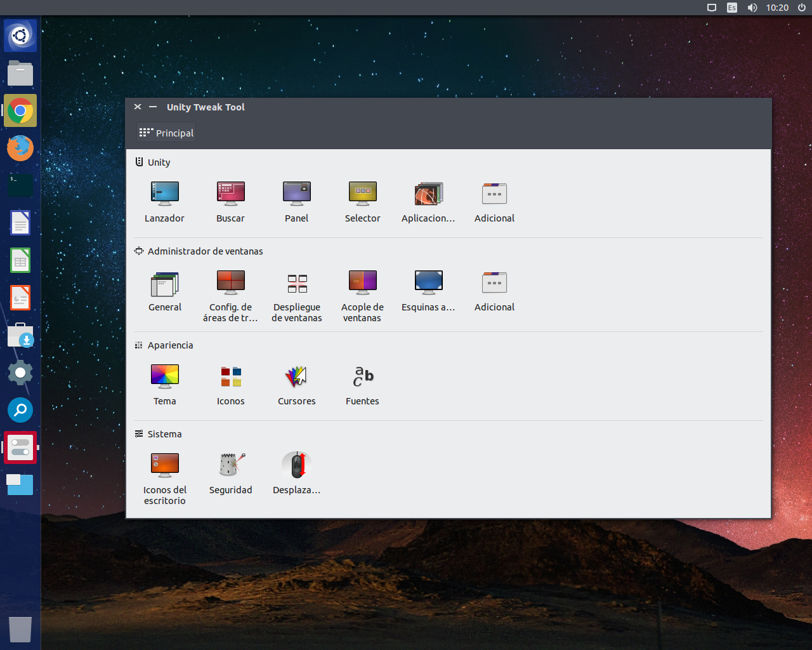Open Config. de áreas de trabajo icon
Image resolution: width=812 pixels, height=650 pixels.
(230, 282)
